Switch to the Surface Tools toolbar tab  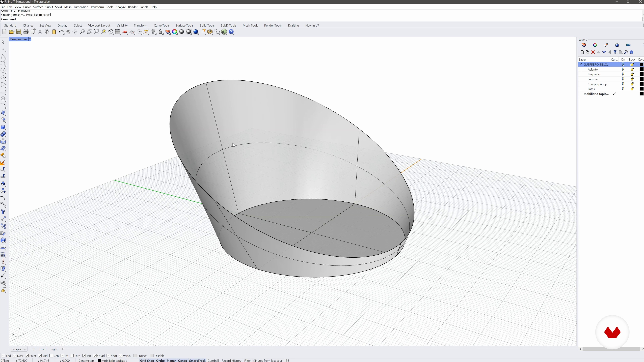coord(184,25)
